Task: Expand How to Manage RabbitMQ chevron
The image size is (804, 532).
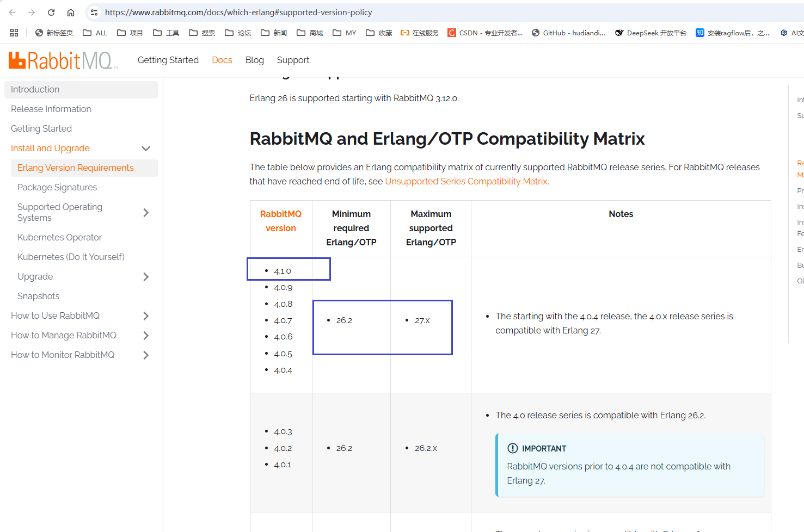Action: coord(146,336)
